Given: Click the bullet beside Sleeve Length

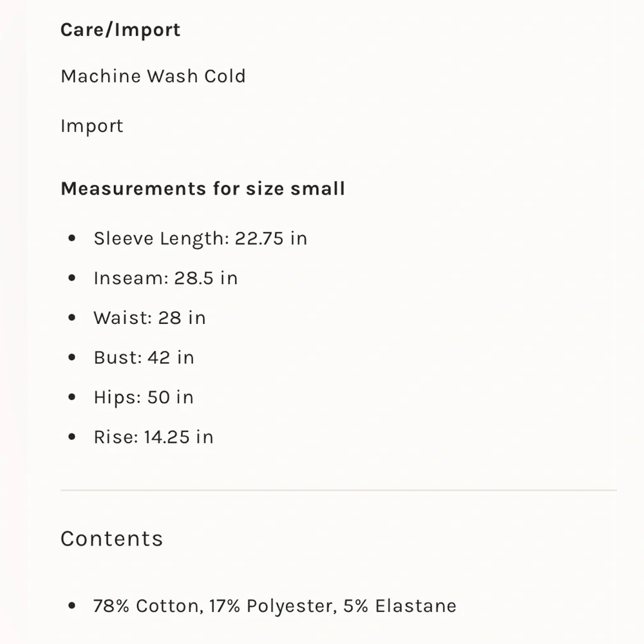Looking at the screenshot, I should point(71,238).
